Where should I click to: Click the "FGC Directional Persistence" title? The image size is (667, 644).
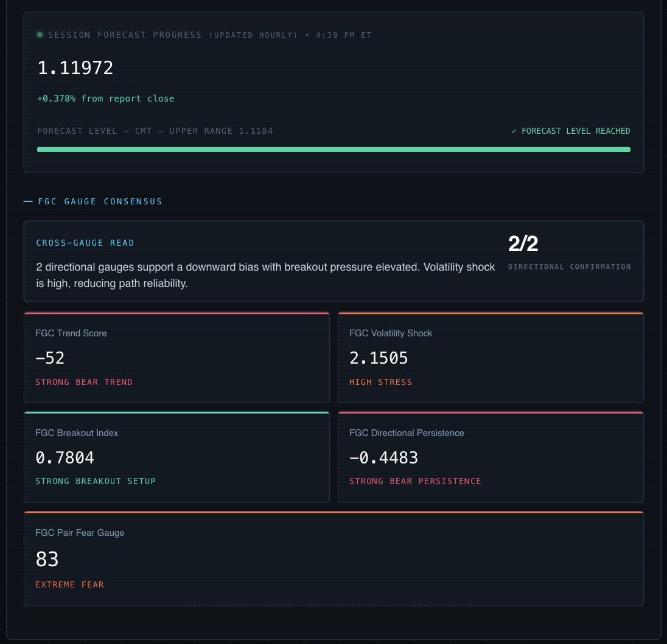click(407, 433)
